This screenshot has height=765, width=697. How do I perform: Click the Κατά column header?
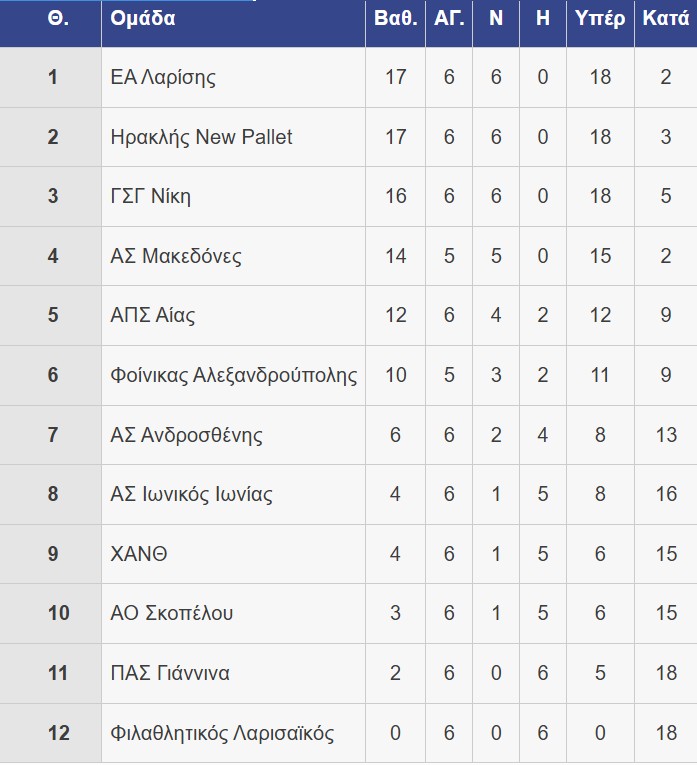pos(665,19)
